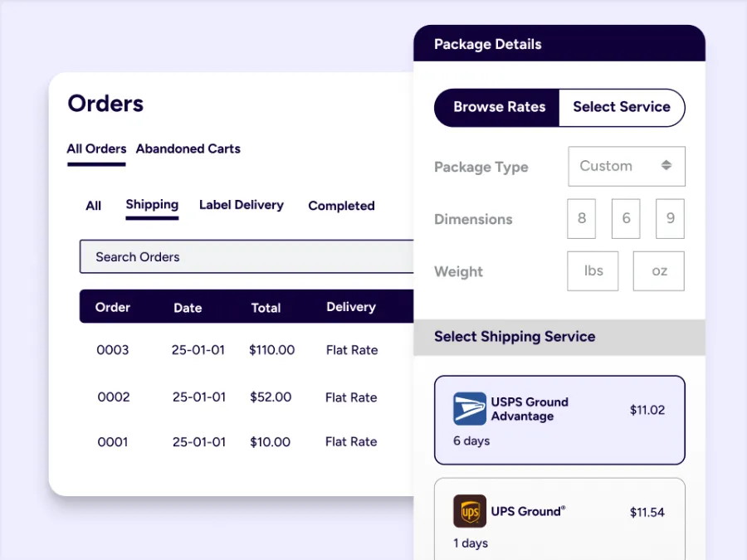Screen dimensions: 747x560
Task: View Completed orders
Action: (x=341, y=206)
